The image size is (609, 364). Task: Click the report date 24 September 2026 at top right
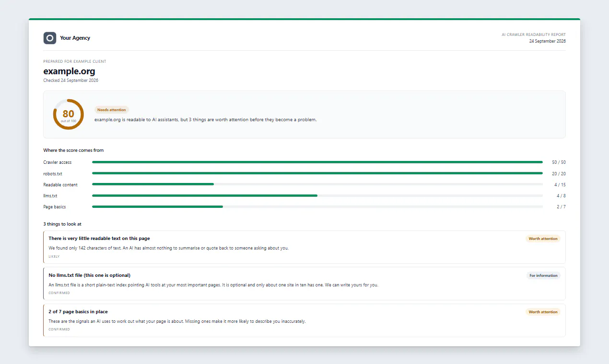click(x=548, y=41)
